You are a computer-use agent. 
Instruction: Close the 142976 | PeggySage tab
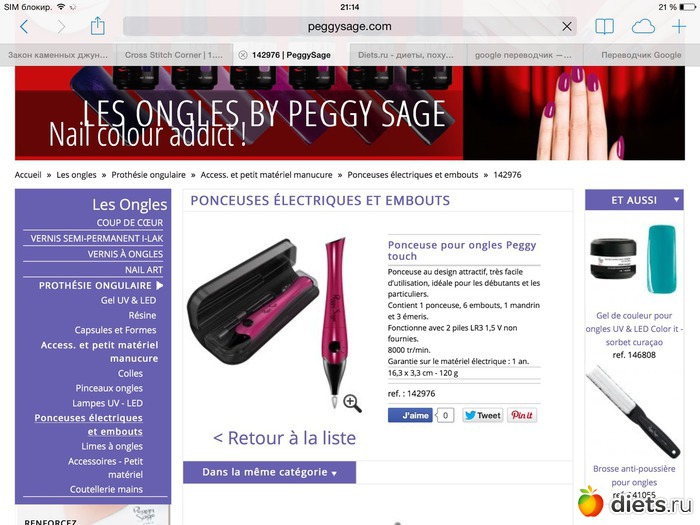click(x=242, y=55)
